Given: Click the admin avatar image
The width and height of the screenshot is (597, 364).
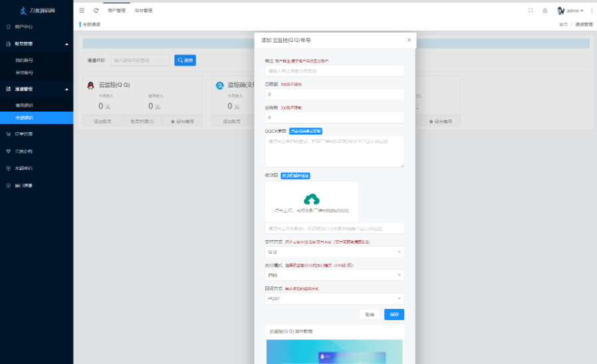Looking at the screenshot, I should 561,11.
